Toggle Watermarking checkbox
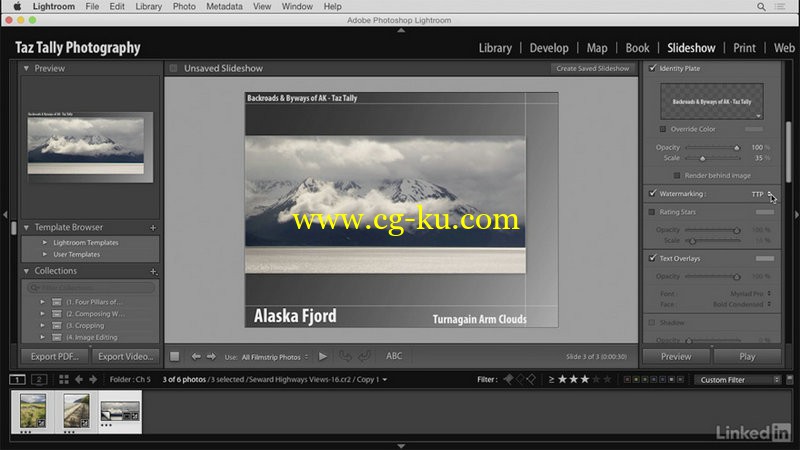 (652, 193)
